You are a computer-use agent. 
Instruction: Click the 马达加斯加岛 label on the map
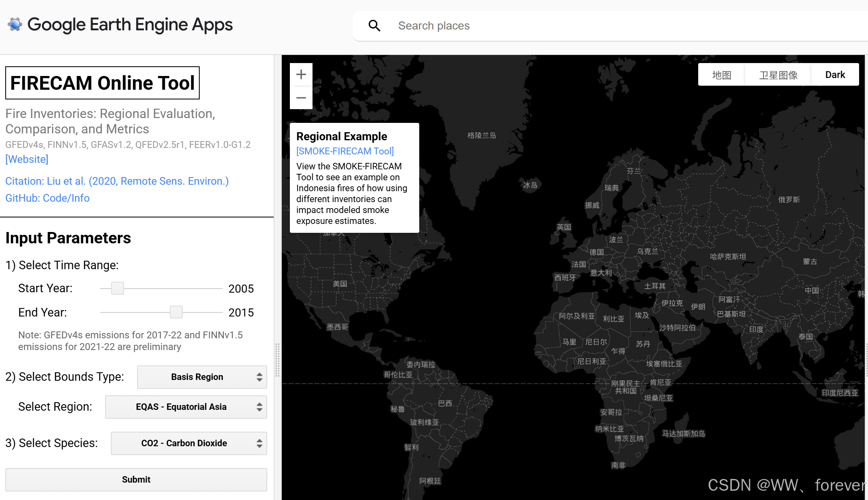click(684, 434)
